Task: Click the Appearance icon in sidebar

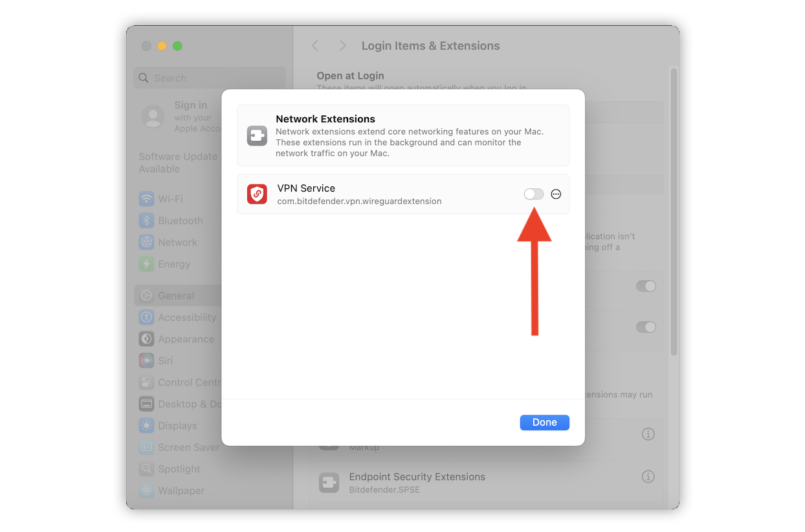Action: (146, 339)
